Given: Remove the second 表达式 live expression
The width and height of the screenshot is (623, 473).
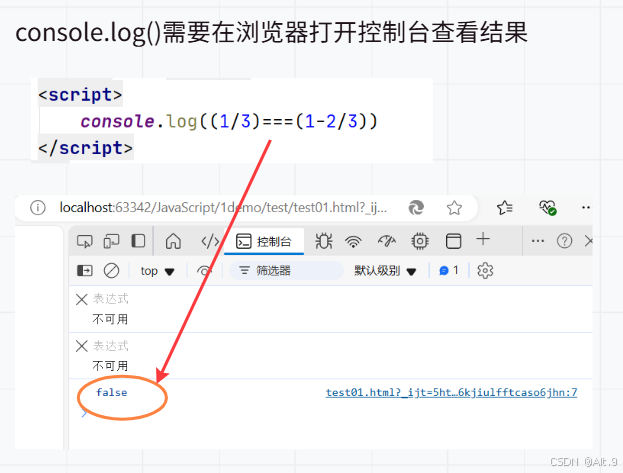Looking at the screenshot, I should 81,346.
